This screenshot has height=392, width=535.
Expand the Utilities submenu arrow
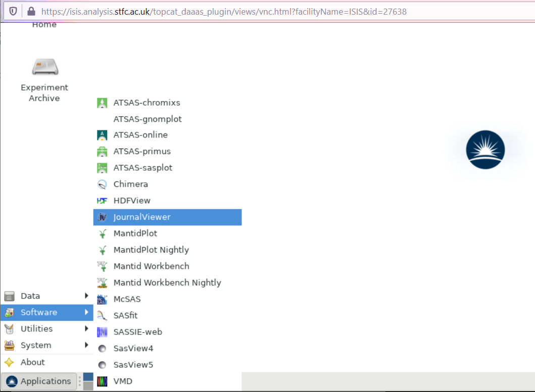pyautogui.click(x=87, y=329)
